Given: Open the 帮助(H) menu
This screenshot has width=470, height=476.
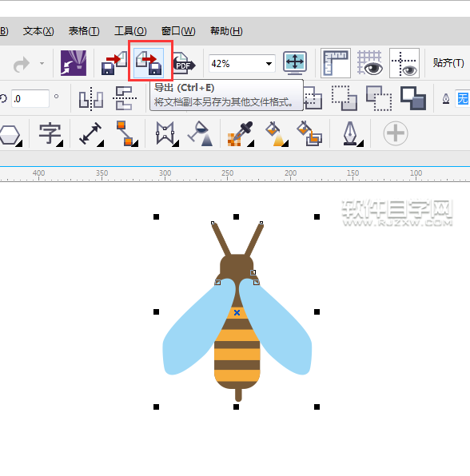Looking at the screenshot, I should coord(226,31).
